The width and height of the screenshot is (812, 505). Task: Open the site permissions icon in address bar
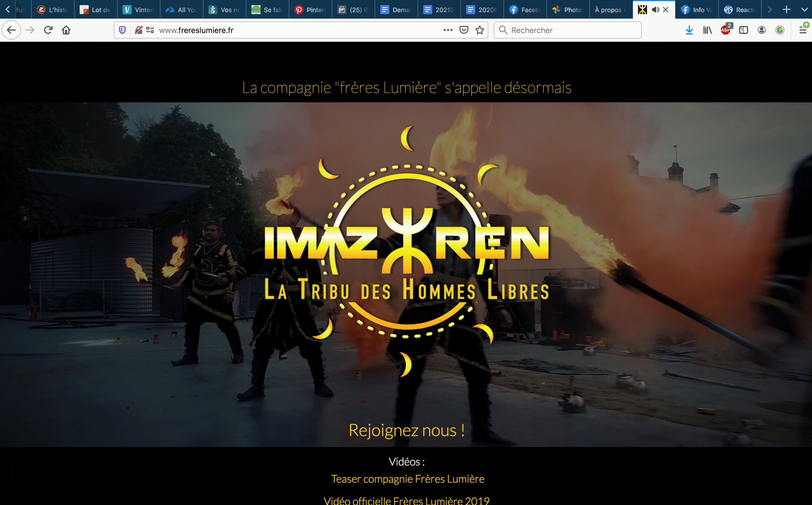click(x=150, y=30)
